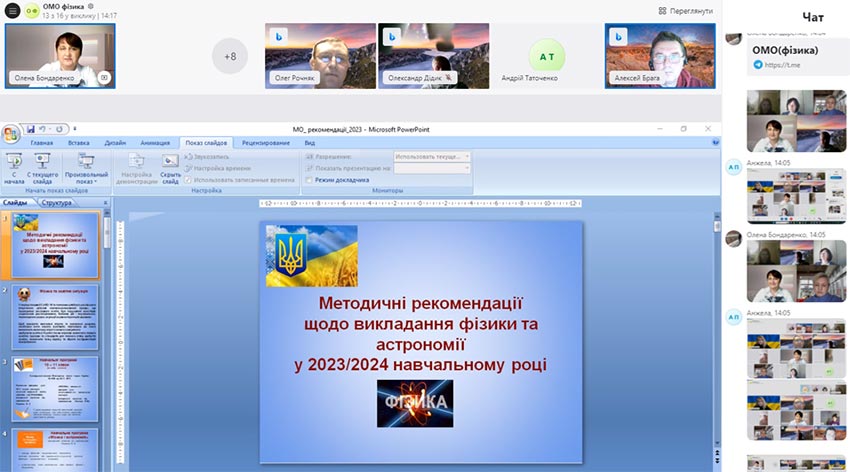Screen dimensions: 850x472
Task: Click the '+8' more participants button
Action: pos(230,56)
